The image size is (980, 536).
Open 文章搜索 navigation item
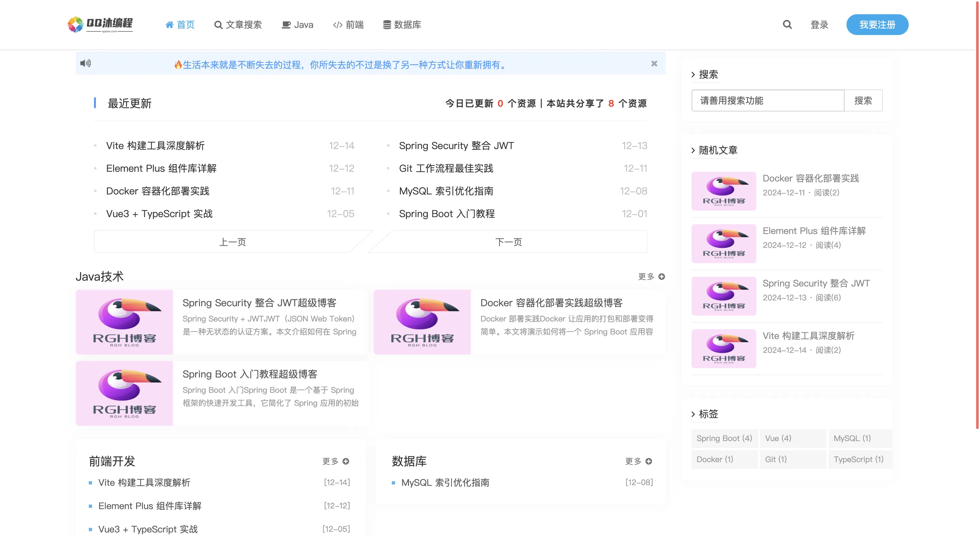[238, 25]
